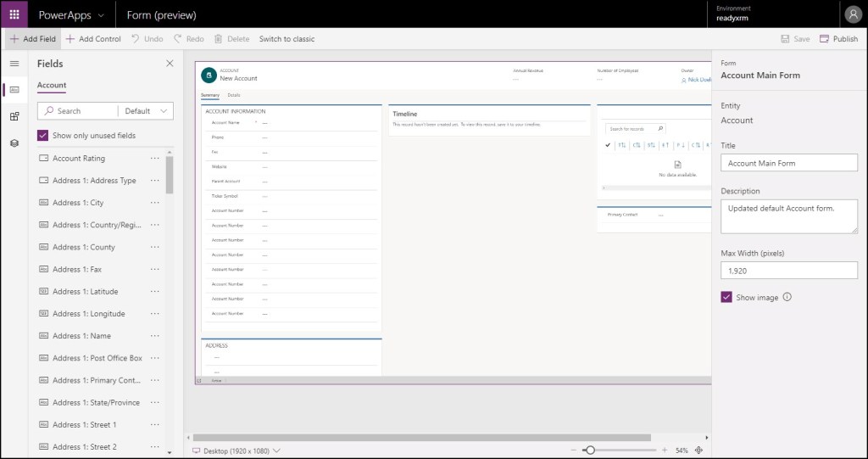Click the Show image info icon
The width and height of the screenshot is (868, 459).
[x=787, y=298]
